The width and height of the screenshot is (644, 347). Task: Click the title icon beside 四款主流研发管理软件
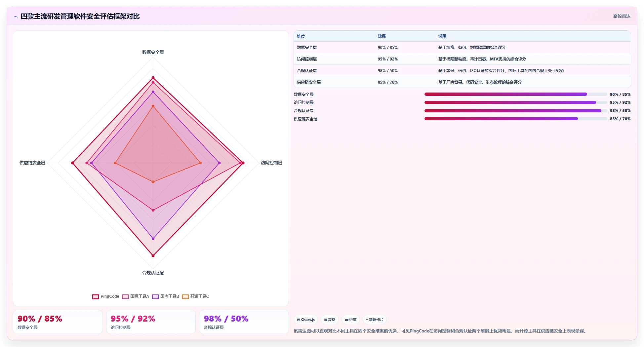point(16,17)
